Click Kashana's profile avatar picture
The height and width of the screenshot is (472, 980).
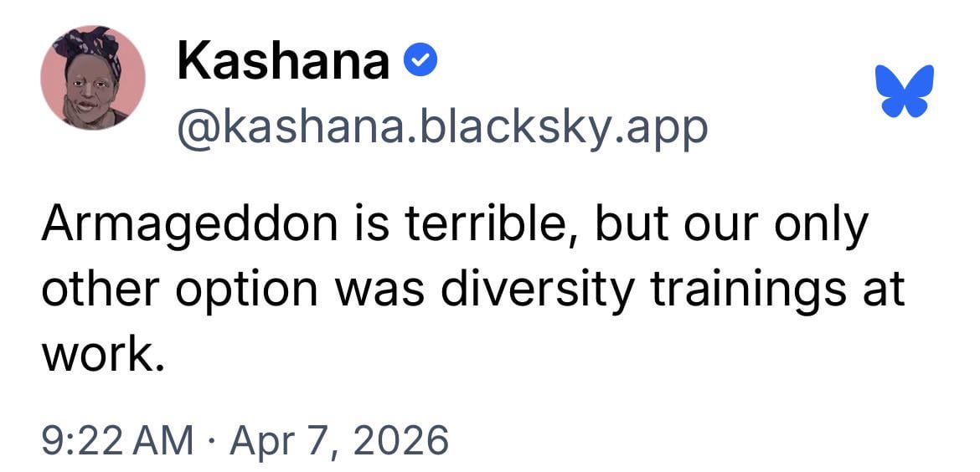[x=93, y=77]
